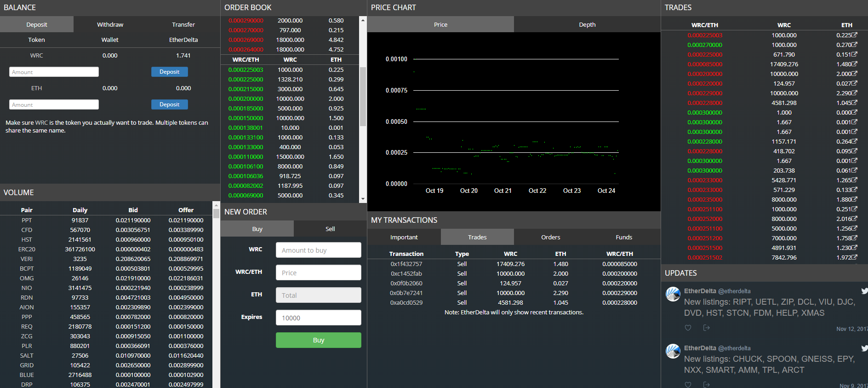Open external link for the 1.256 ETH trade
Image resolution: width=868 pixels, height=388 pixels.
(x=854, y=228)
